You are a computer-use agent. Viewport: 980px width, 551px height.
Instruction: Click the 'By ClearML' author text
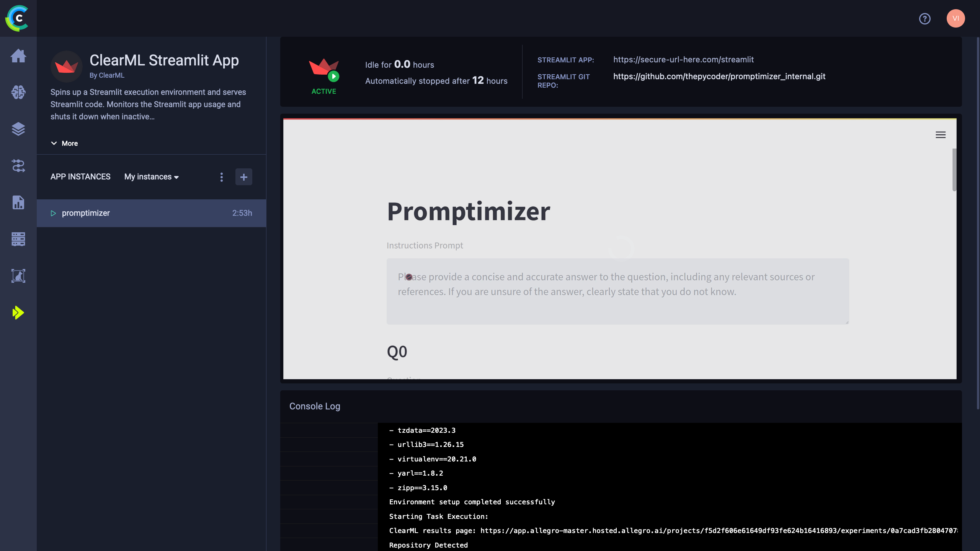pyautogui.click(x=107, y=75)
